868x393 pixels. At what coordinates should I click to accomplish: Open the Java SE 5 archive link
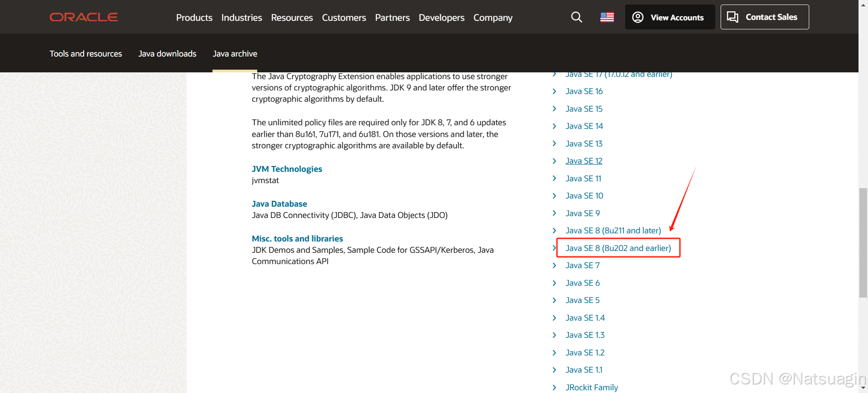coord(583,300)
